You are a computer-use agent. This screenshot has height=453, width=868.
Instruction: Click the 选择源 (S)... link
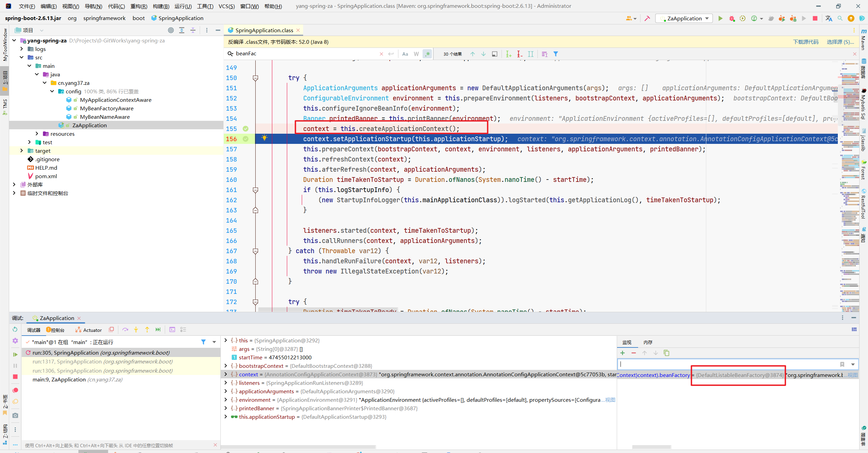[840, 42]
